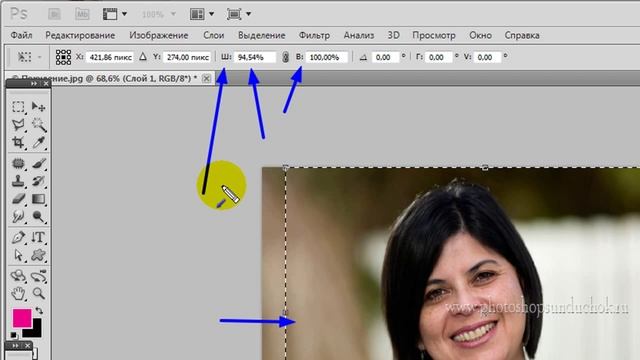Select the Move tool
The image size is (640, 360).
pyautogui.click(x=38, y=107)
